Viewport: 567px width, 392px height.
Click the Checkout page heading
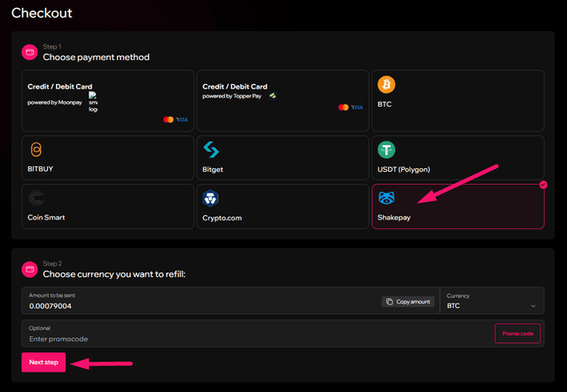(x=42, y=13)
